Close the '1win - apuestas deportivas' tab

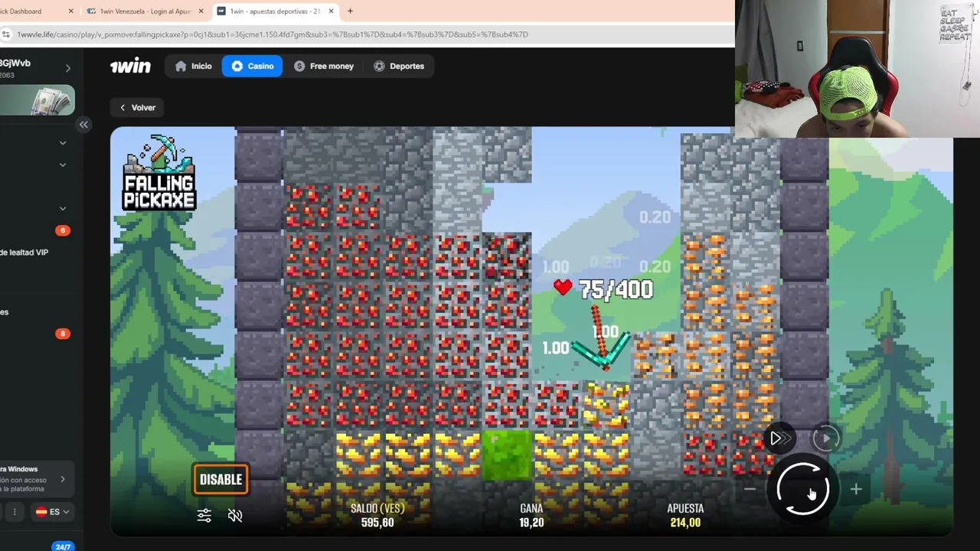[332, 11]
